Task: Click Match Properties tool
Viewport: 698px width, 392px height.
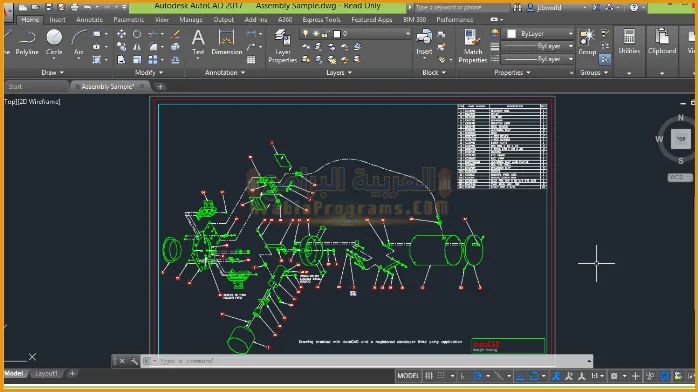Action: tap(473, 46)
